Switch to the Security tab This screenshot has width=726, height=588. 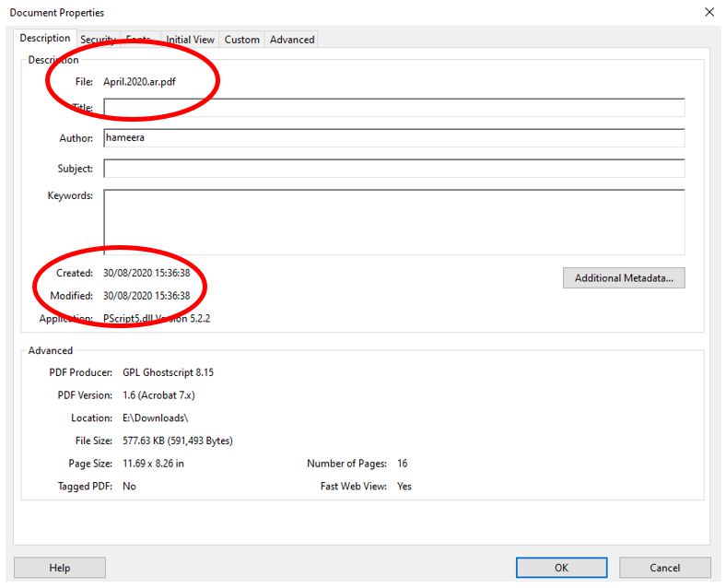tap(98, 40)
